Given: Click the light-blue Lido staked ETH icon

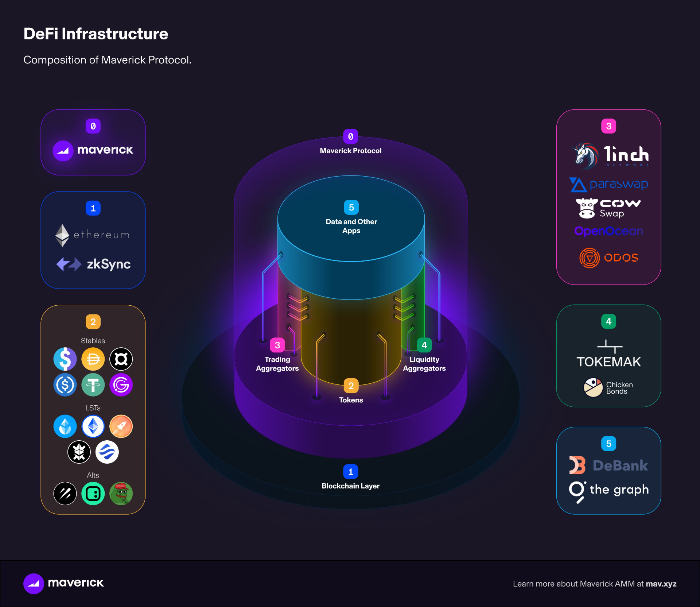Looking at the screenshot, I should (65, 426).
